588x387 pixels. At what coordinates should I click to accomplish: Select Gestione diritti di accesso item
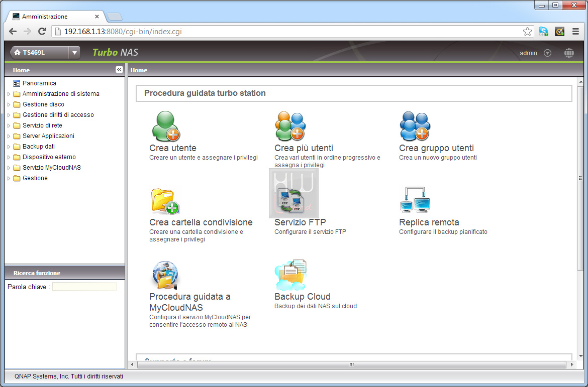(x=58, y=114)
